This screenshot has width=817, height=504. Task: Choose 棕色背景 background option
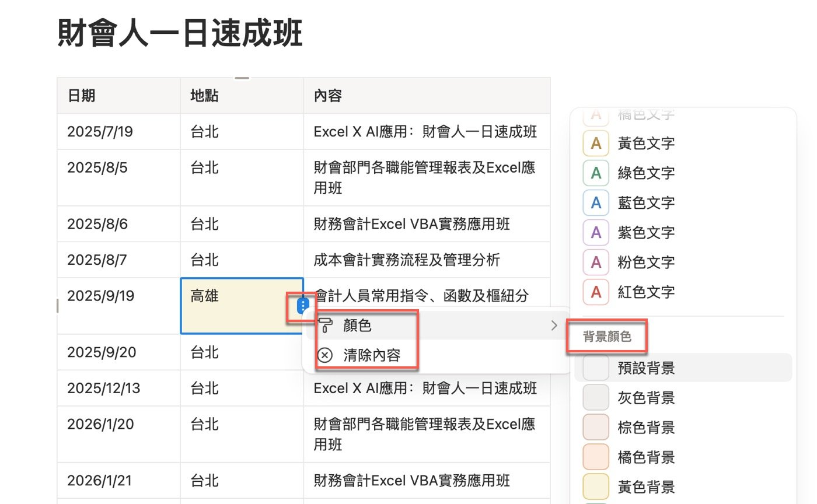(x=683, y=428)
